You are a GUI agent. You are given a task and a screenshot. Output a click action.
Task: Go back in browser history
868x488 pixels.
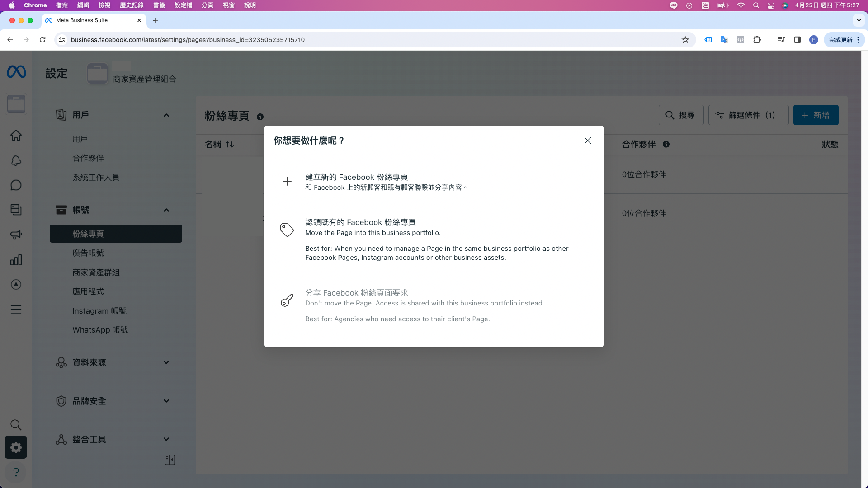click(10, 40)
